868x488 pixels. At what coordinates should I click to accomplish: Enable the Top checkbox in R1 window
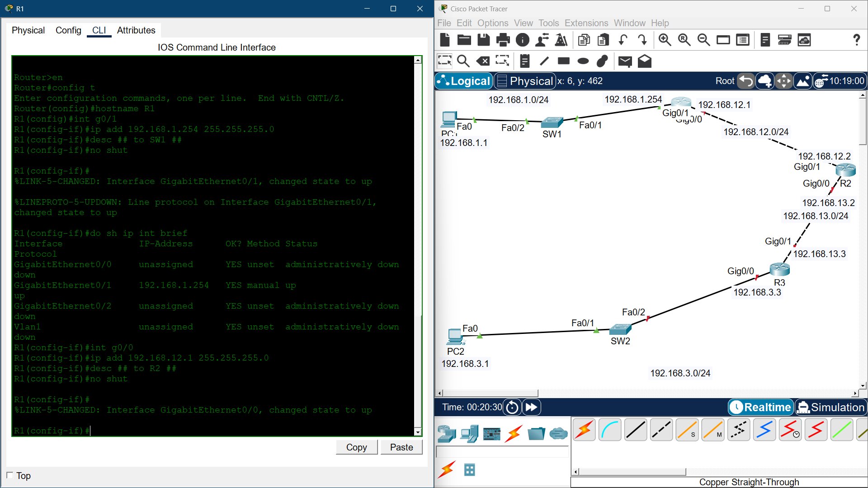tap(10, 475)
